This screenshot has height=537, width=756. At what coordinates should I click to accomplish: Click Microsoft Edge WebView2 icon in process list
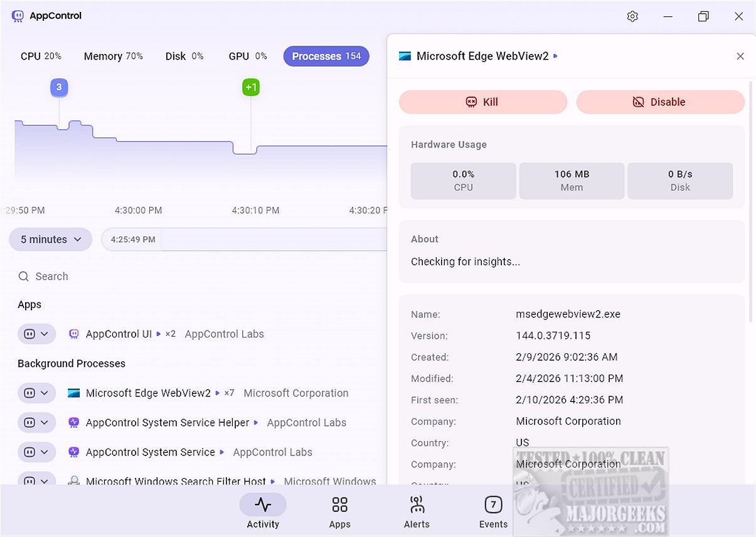74,393
